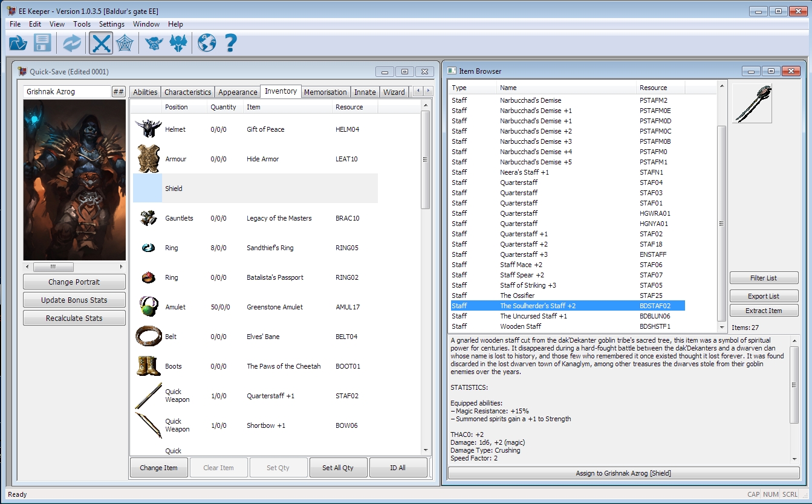Click the Grishnak Azrog name field
Viewport: 812px width, 504px height.
[67, 92]
